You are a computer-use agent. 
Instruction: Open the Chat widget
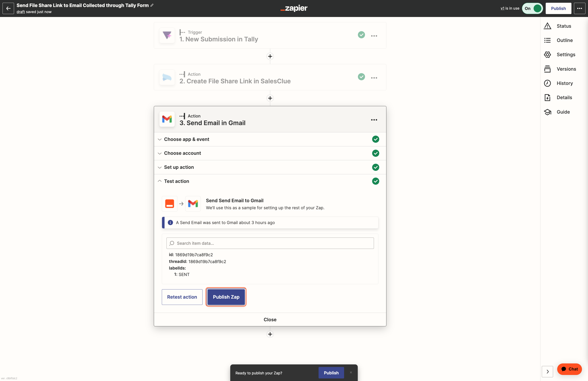569,369
